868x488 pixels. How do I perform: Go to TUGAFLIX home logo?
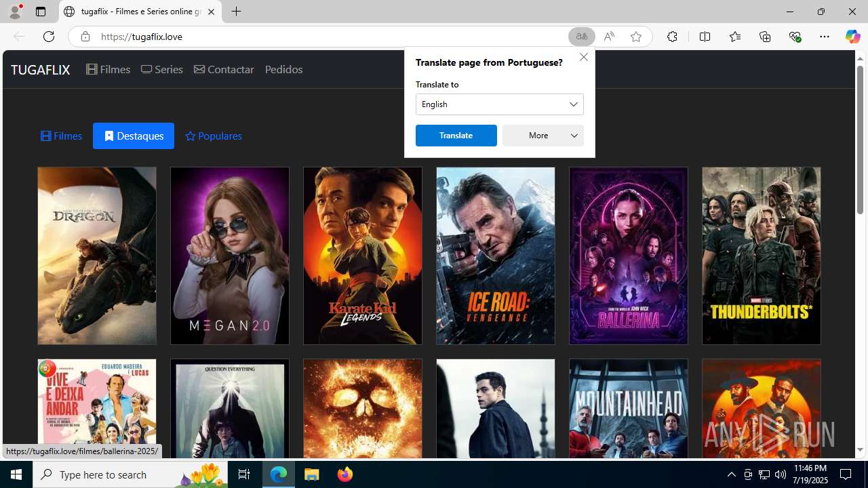(x=41, y=70)
